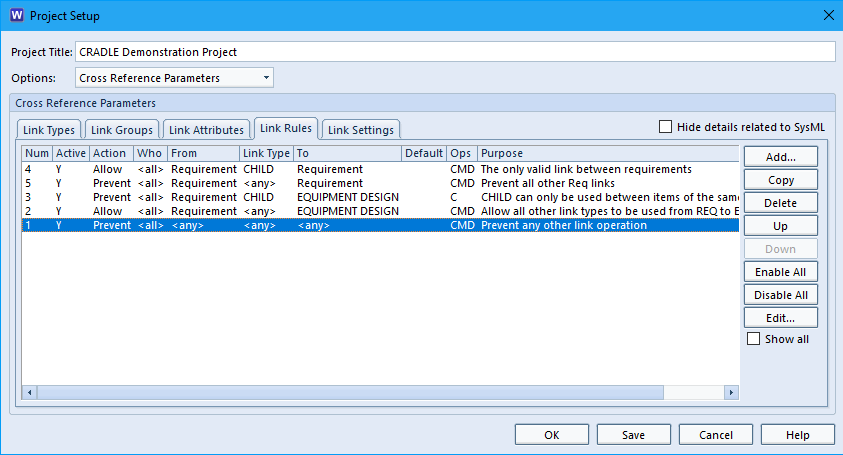Enable the Show all checkbox
The height and width of the screenshot is (455, 843).
pos(754,339)
